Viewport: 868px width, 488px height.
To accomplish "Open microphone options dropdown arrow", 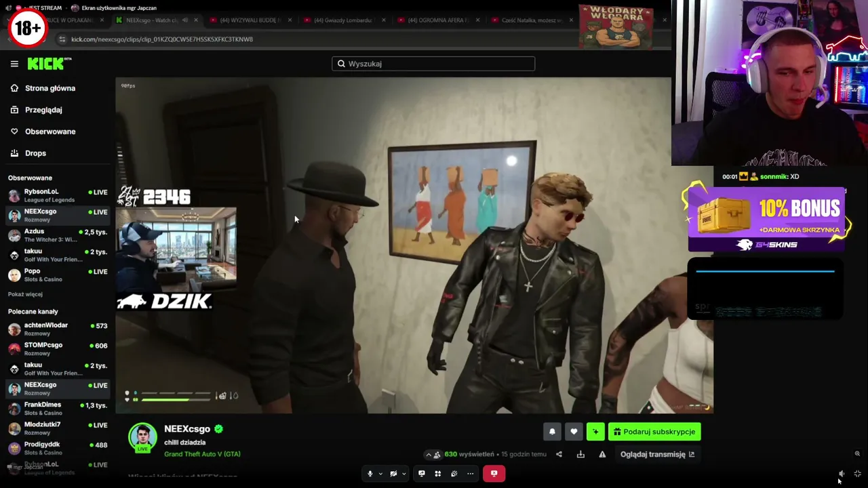I will click(x=380, y=474).
